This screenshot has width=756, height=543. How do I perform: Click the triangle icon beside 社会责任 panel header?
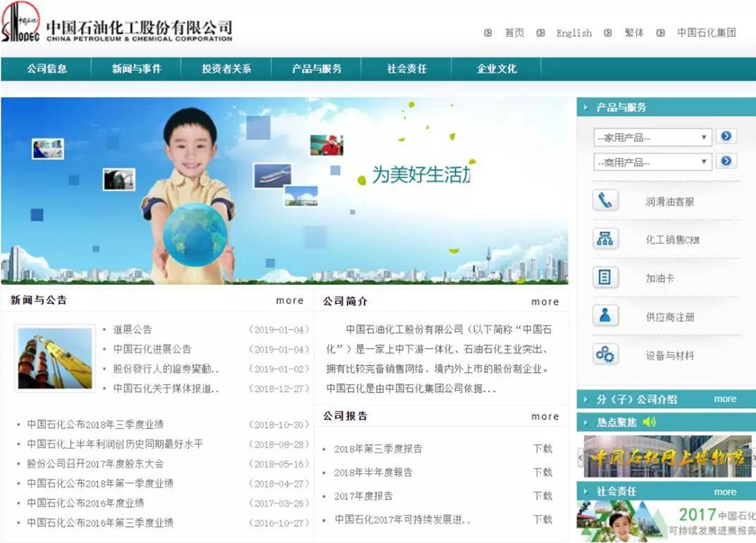coord(586,491)
